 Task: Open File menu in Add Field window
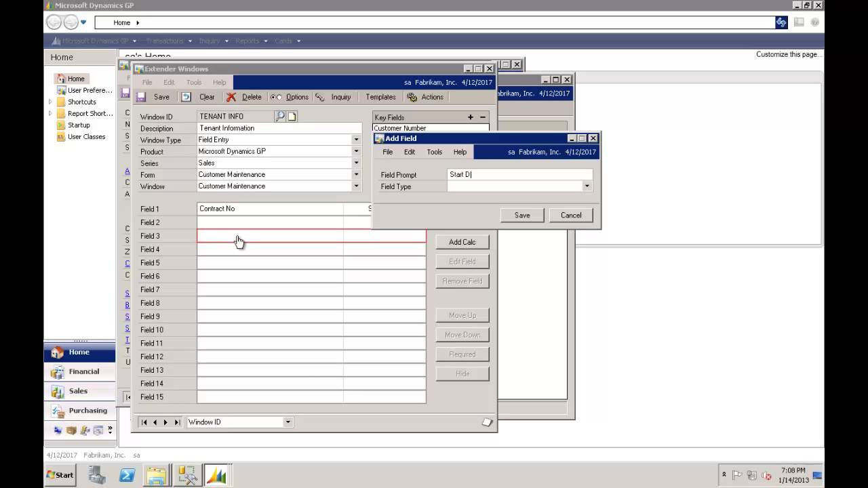click(x=387, y=152)
